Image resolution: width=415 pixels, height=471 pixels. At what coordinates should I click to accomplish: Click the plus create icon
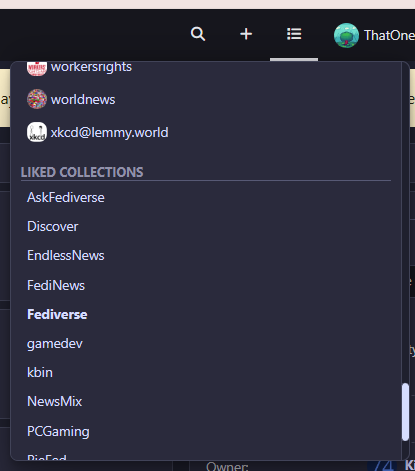pos(246,34)
